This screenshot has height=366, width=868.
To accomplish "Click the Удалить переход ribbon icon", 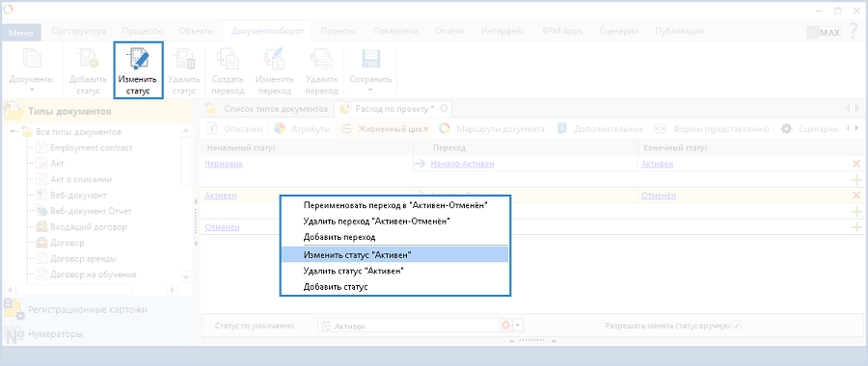I will click(x=321, y=60).
